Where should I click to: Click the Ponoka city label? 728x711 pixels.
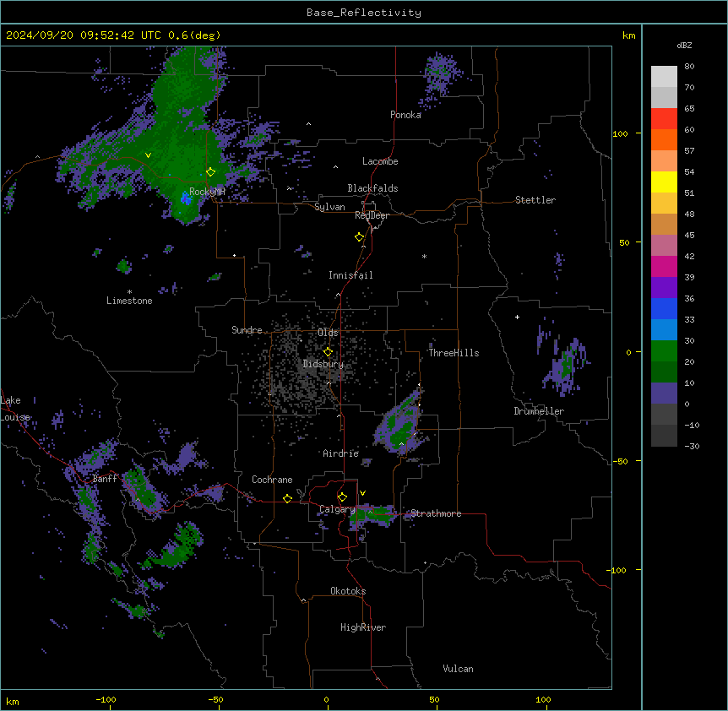click(x=405, y=115)
